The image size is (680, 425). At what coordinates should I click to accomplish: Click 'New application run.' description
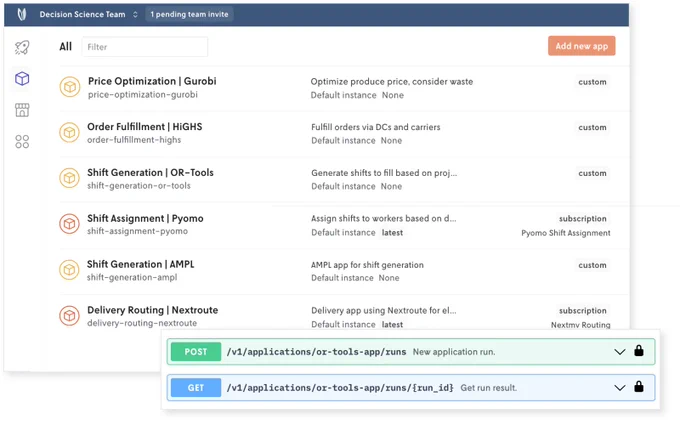click(x=454, y=352)
